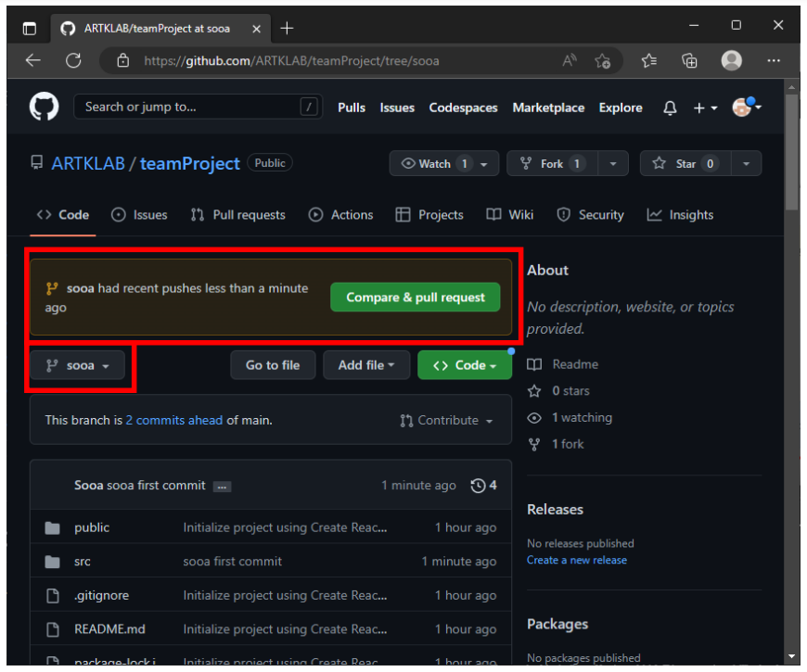
Task: Open the Insights tab
Action: tap(680, 215)
